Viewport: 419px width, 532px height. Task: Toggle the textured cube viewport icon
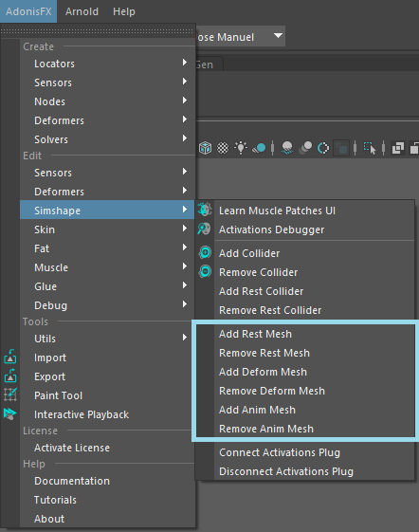point(206,148)
